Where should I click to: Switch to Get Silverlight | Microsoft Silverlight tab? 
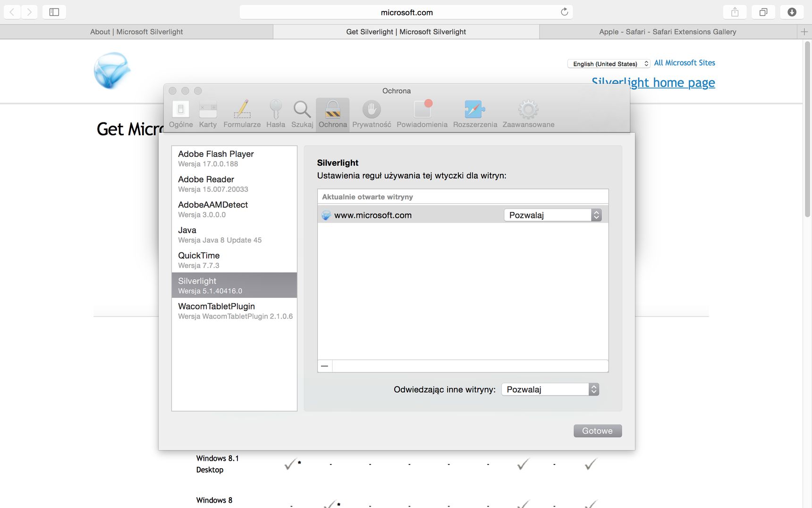406,32
